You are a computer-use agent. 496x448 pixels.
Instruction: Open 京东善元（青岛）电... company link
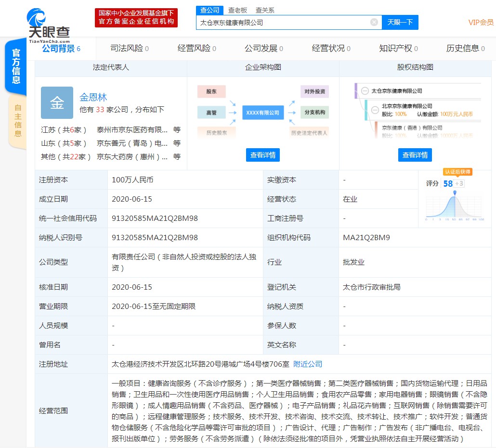point(132,143)
